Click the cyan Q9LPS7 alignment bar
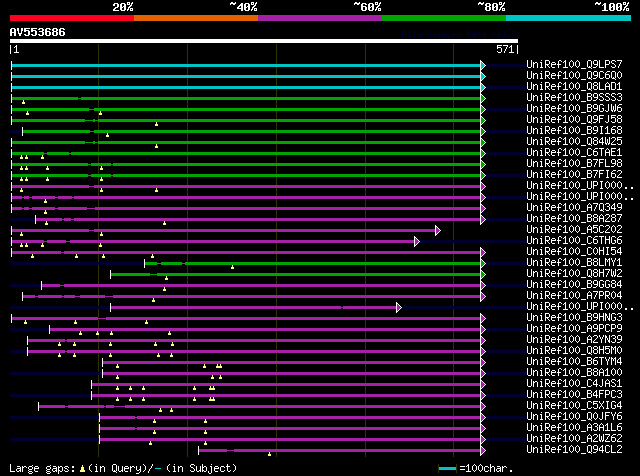 pyautogui.click(x=246, y=65)
